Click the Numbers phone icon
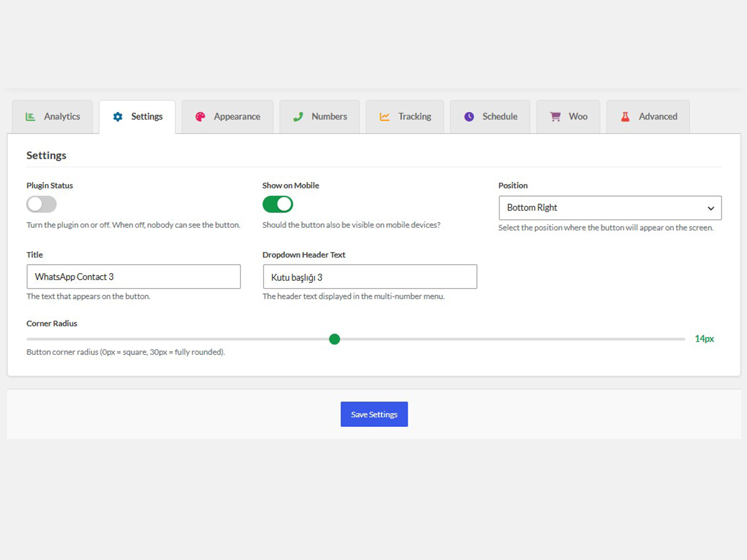 (298, 116)
